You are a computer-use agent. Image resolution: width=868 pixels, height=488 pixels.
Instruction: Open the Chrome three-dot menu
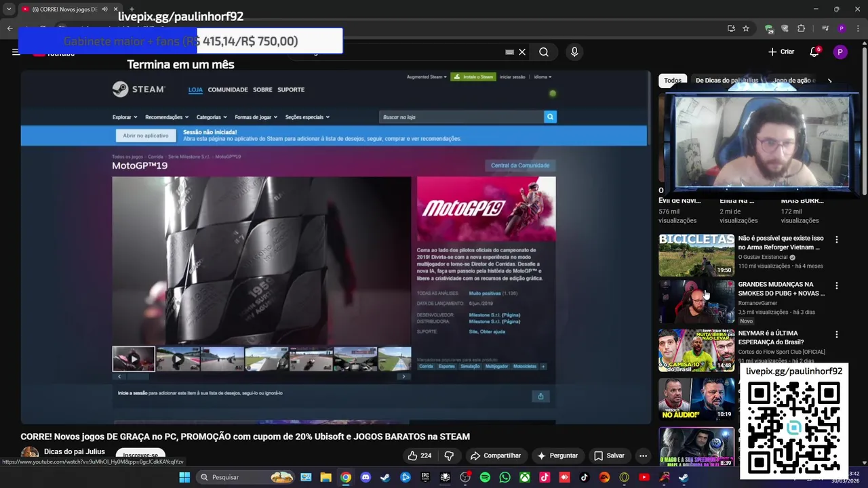[858, 28]
